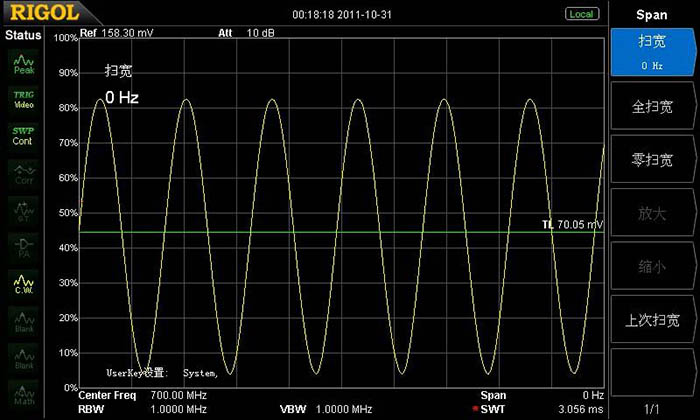This screenshot has height=420, width=700.
Task: Click the SWP Cont sweep icon
Action: tap(23, 136)
